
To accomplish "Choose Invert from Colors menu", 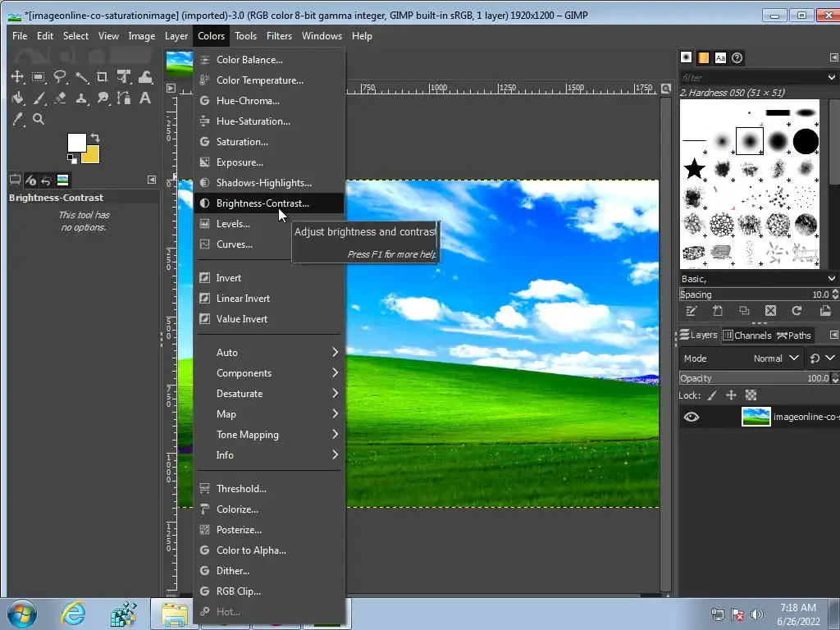I will click(269, 277).
